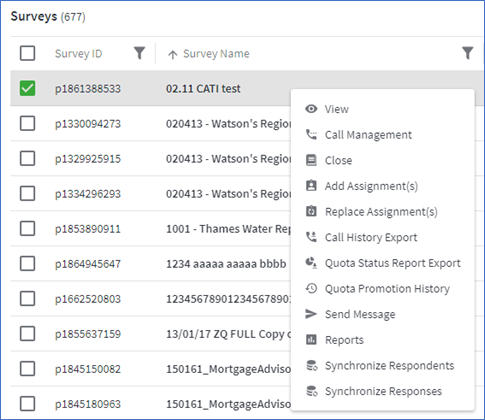Viewport: 485px width, 420px height.
Task: Click the Surveys (677) heading
Action: tap(48, 16)
